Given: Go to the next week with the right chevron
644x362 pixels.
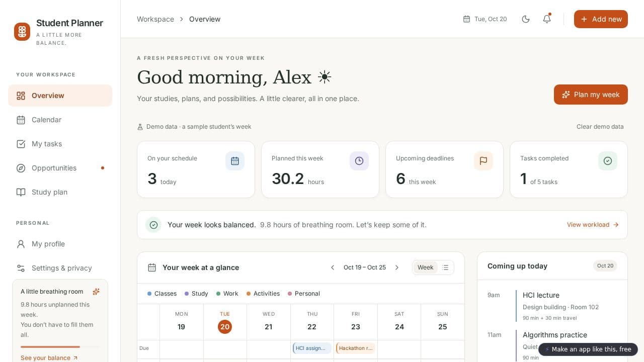Looking at the screenshot, I should [397, 267].
